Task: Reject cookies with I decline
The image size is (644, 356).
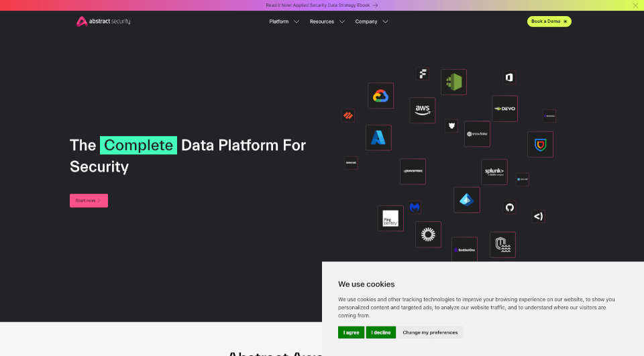Action: point(381,332)
